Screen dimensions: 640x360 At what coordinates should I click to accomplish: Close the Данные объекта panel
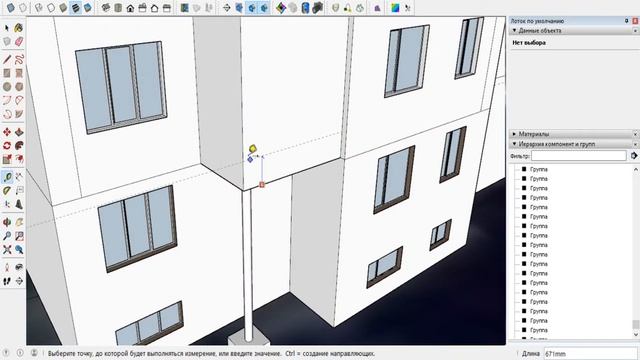pos(636,31)
